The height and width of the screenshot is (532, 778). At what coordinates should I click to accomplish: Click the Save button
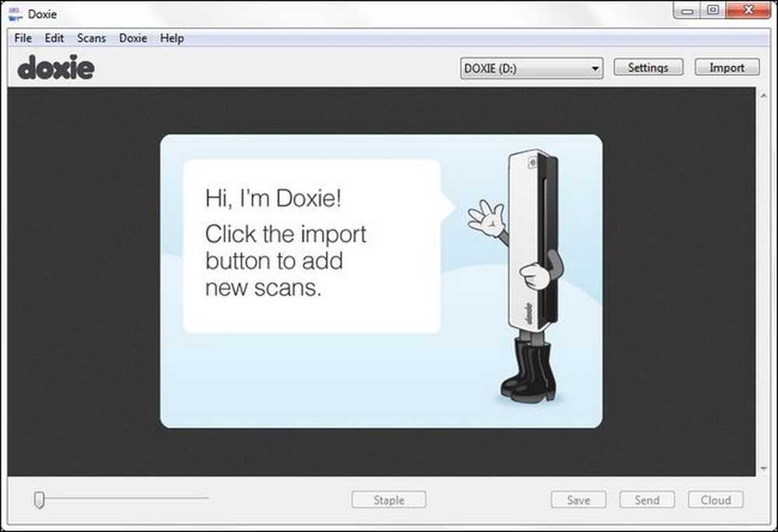coord(578,500)
